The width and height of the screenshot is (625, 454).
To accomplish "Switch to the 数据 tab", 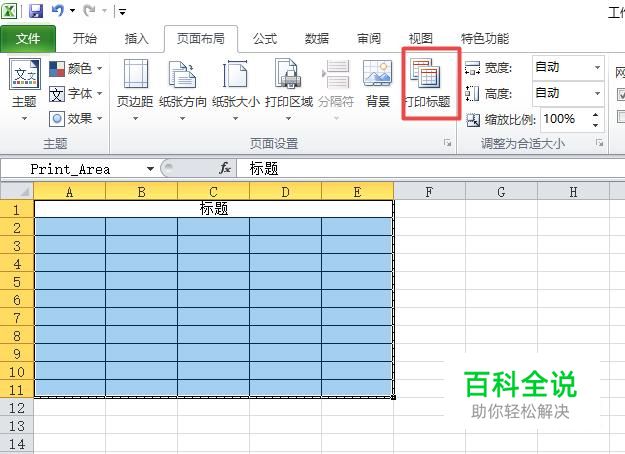I will pos(317,39).
